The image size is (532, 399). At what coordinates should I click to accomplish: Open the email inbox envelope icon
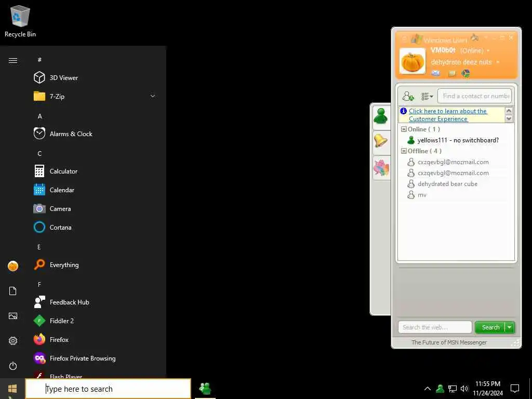pos(436,73)
